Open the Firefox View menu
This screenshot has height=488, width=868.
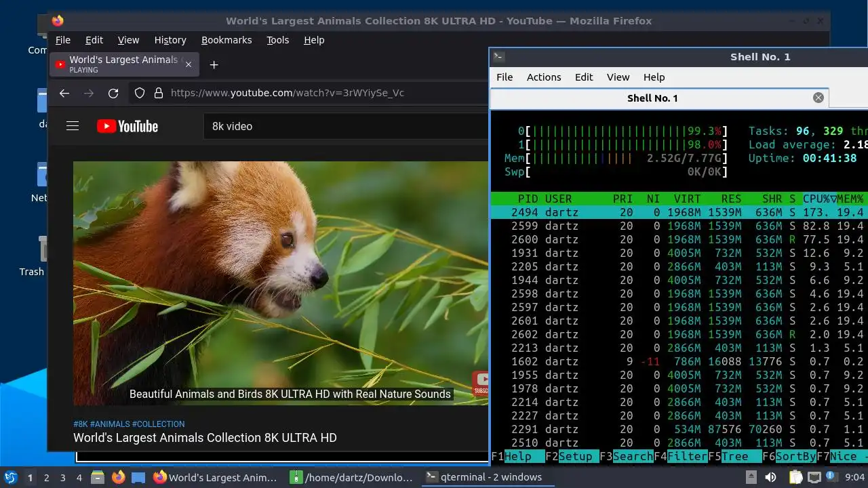[x=128, y=40]
